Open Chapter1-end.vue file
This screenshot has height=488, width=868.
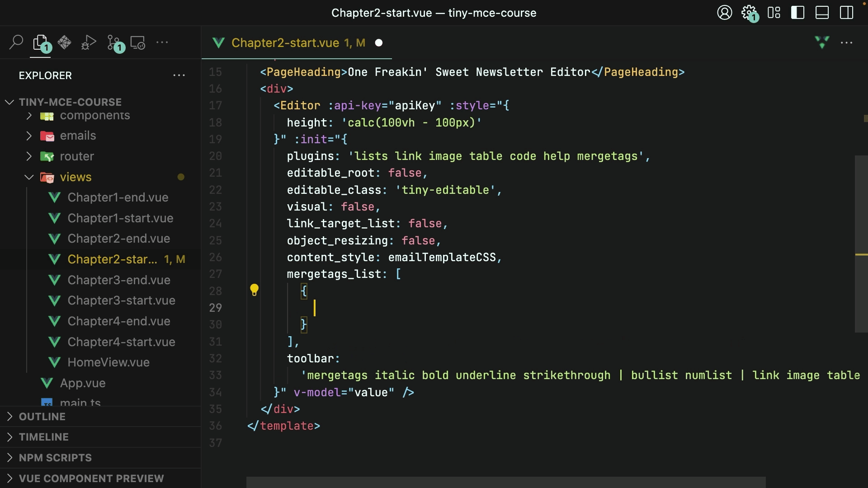point(118,197)
